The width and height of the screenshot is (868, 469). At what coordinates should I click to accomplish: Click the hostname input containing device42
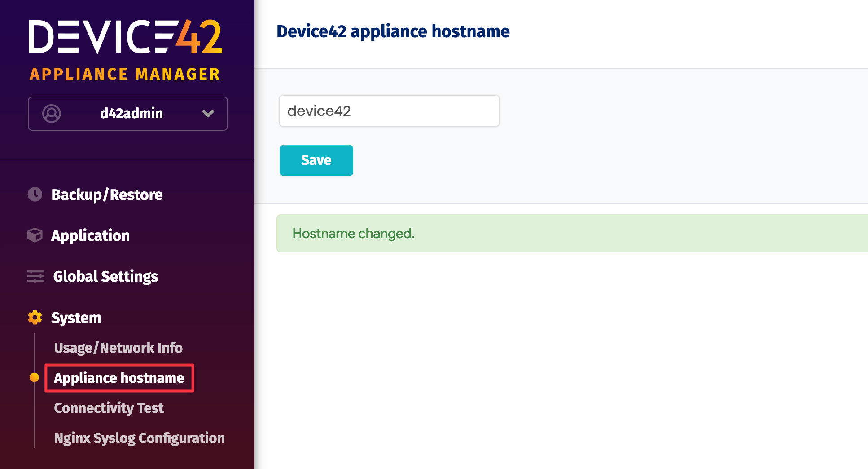click(x=389, y=111)
